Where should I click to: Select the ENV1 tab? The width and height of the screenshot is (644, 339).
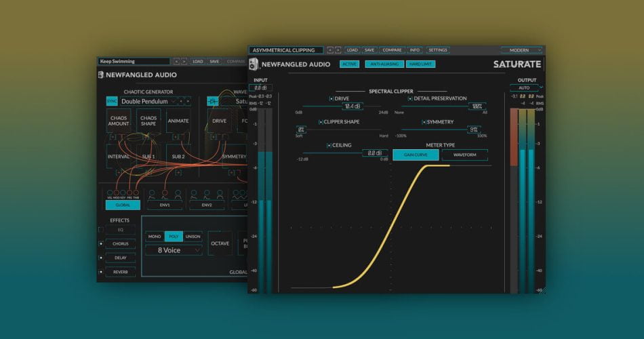[x=165, y=205]
